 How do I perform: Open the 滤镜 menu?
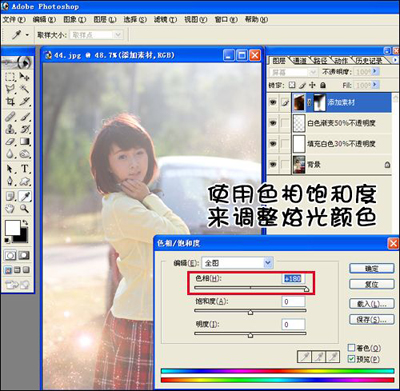(x=165, y=20)
